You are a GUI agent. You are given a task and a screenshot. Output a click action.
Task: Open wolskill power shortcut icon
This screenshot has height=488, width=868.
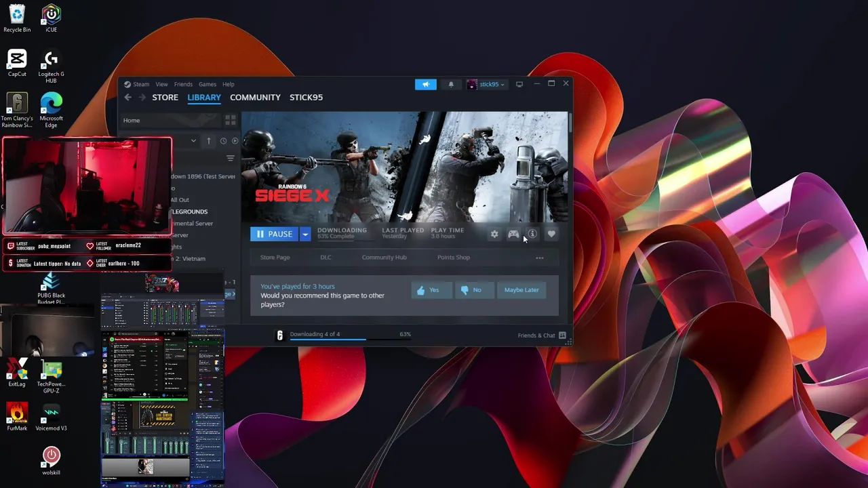click(51, 460)
